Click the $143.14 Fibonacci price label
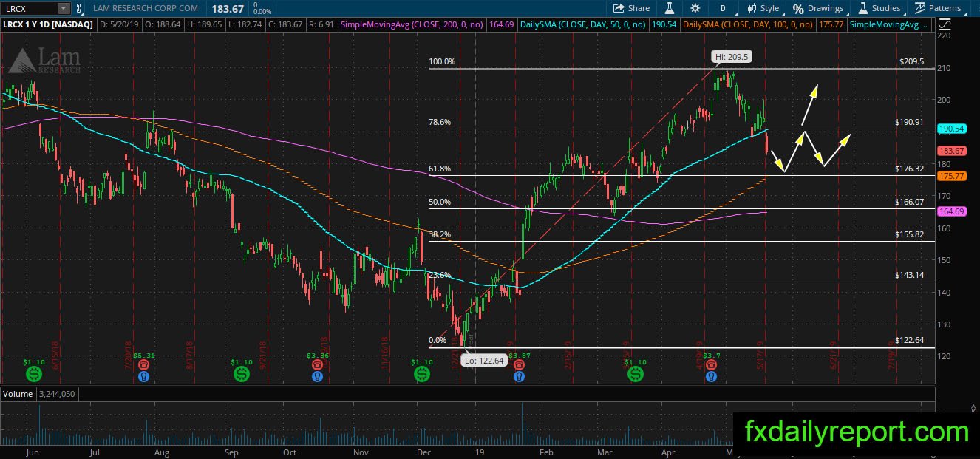 click(x=911, y=275)
